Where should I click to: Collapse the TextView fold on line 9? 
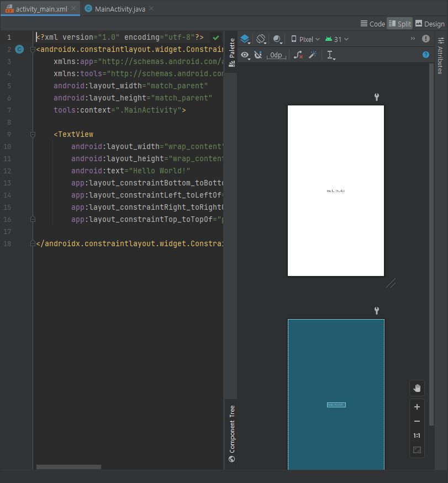coord(33,134)
